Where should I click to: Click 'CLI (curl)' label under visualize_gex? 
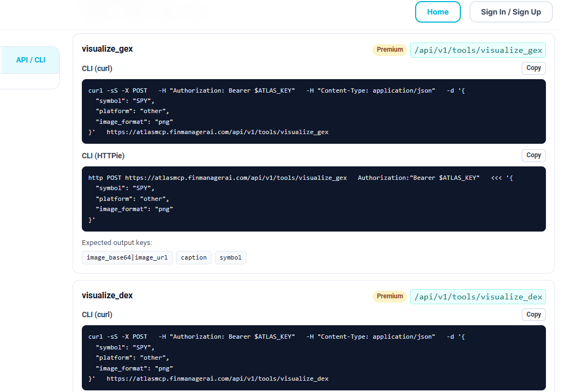97,68
